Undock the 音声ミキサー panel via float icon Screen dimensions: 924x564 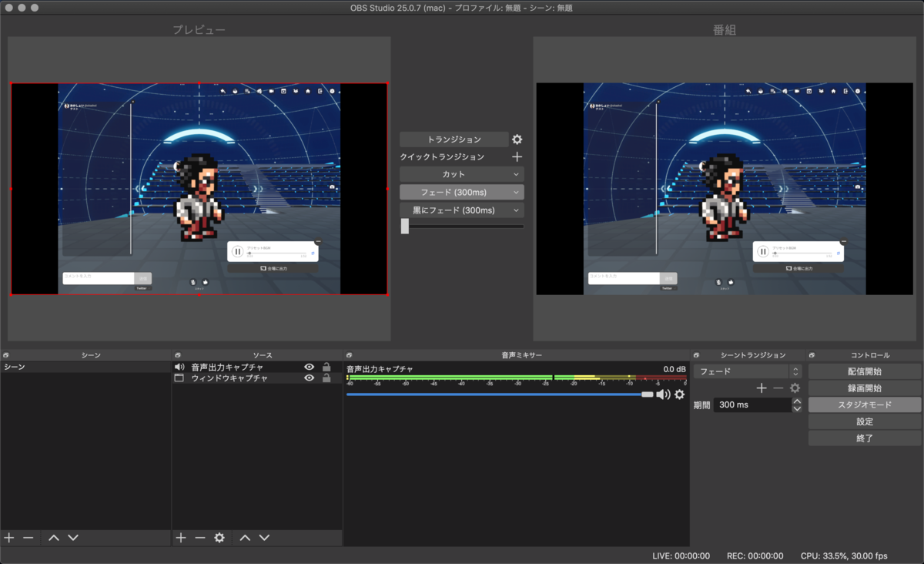tap(349, 355)
